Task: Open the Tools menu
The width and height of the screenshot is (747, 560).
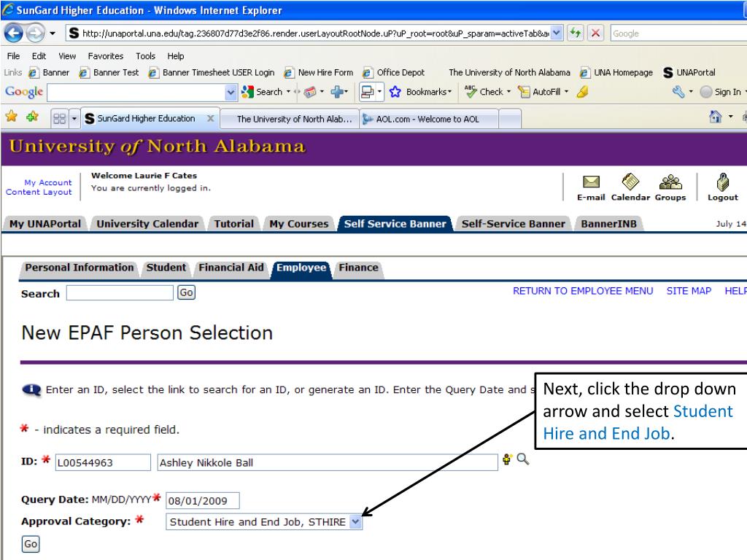Action: point(145,55)
